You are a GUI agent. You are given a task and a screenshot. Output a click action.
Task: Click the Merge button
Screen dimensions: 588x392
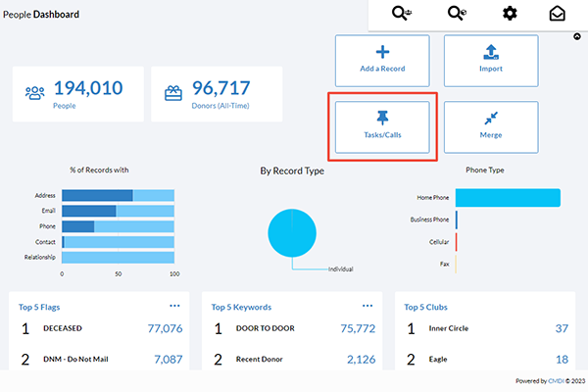coord(491,127)
